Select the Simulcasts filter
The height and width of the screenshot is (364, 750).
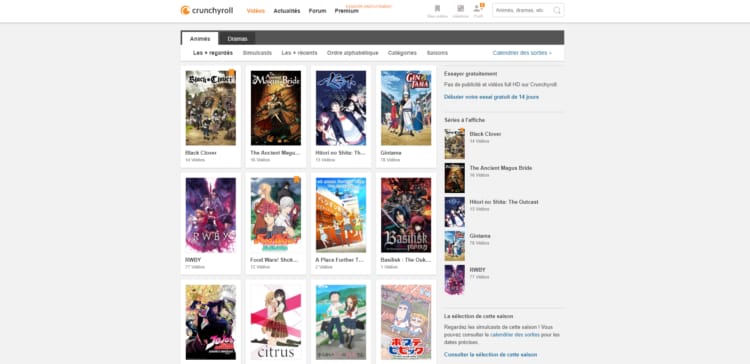point(257,53)
